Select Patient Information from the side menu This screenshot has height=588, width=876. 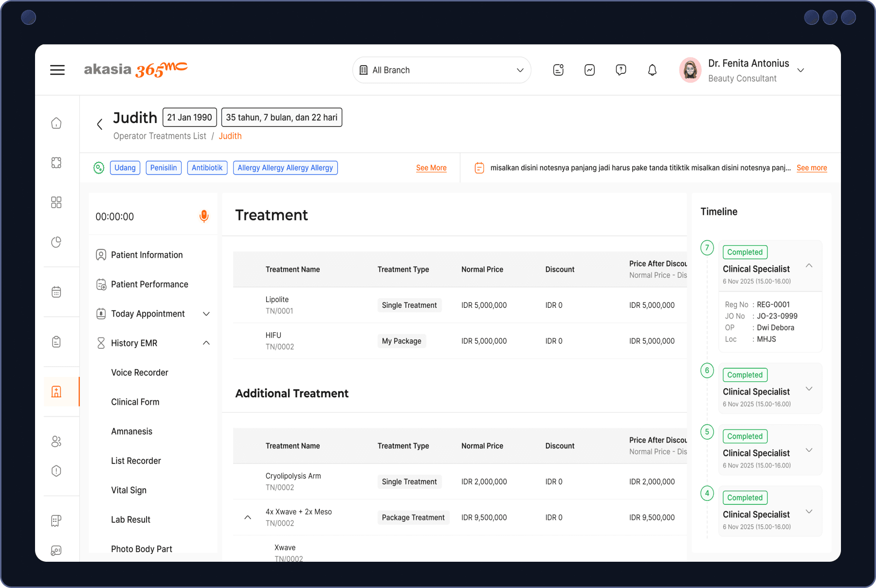point(146,254)
